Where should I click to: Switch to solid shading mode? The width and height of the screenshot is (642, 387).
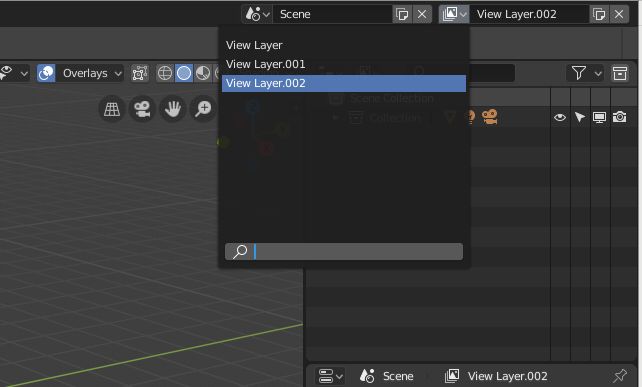click(184, 73)
